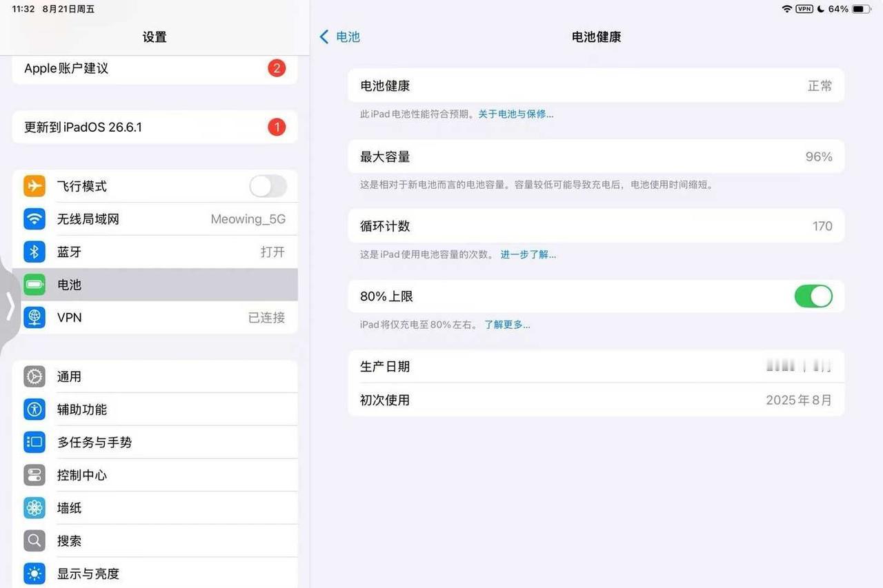This screenshot has height=588, width=883.
Task: Turn off the 80%上限 switch
Action: 813,296
